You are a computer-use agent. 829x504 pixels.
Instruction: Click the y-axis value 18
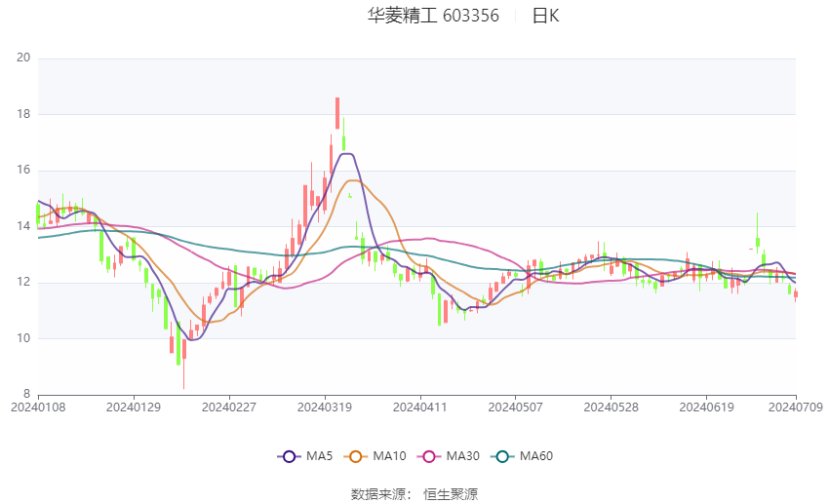click(x=23, y=114)
